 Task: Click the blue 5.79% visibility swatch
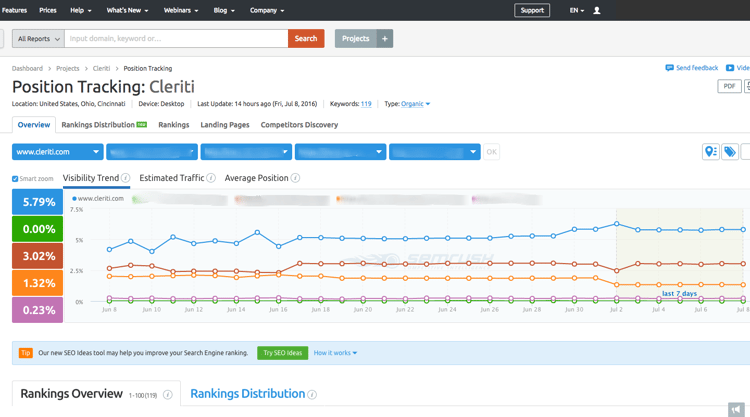click(x=37, y=202)
